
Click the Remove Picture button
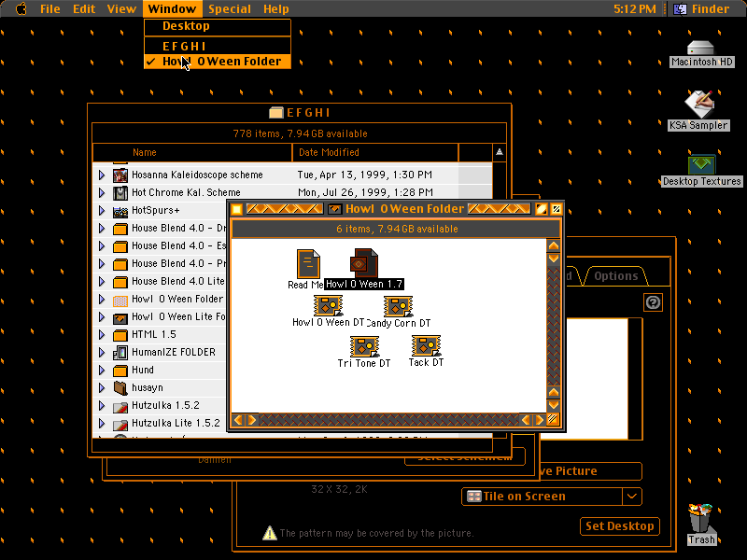589,471
